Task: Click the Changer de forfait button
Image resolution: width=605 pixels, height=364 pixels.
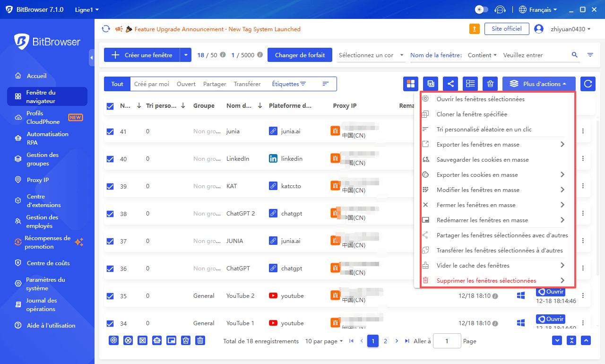Action: [300, 55]
